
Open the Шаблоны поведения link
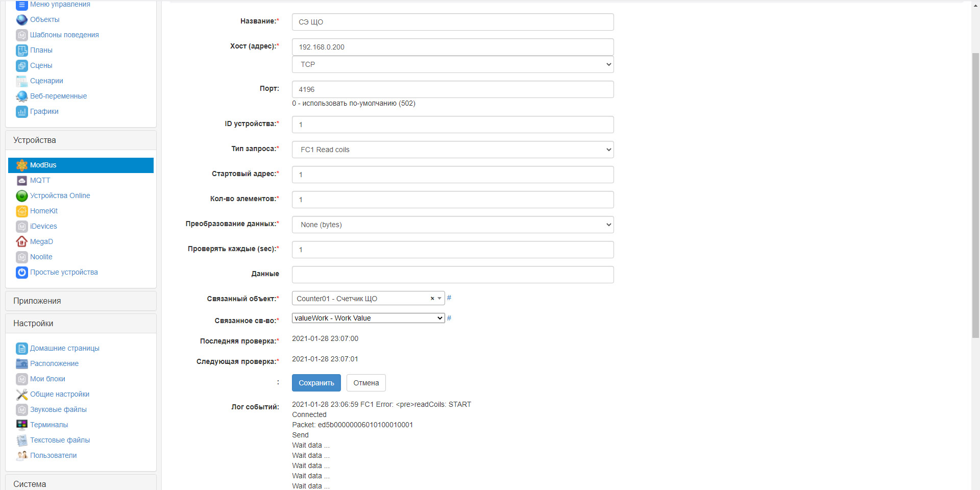[64, 35]
